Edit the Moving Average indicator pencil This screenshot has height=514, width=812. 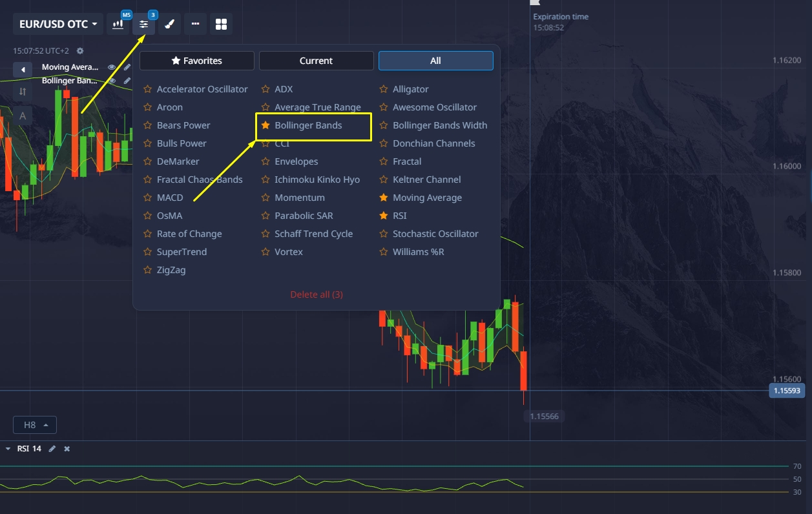127,67
